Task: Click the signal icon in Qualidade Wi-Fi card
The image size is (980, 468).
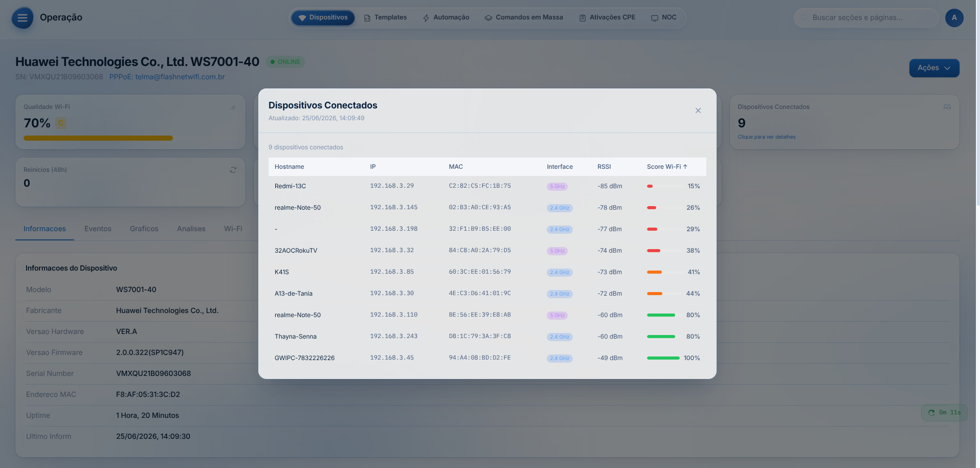Action: point(233,107)
